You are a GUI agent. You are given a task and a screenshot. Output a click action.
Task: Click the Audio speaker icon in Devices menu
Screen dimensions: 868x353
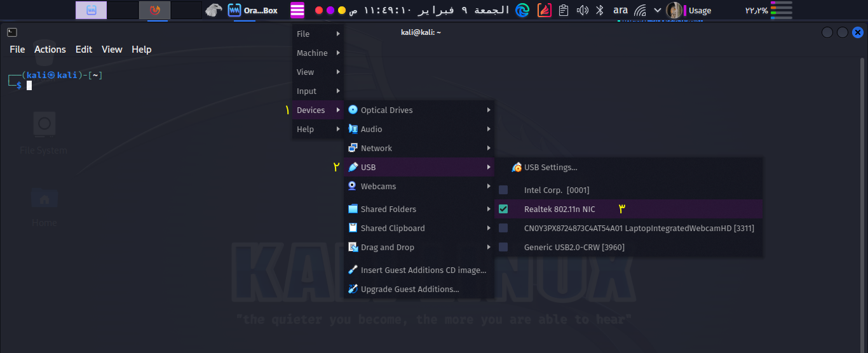(353, 129)
